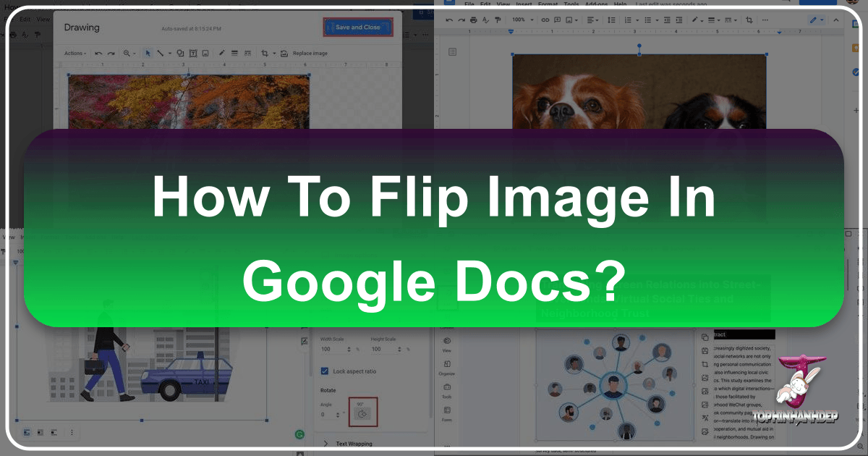Increase Width Scale using its stepper arrows
868x456 pixels.
(x=348, y=347)
